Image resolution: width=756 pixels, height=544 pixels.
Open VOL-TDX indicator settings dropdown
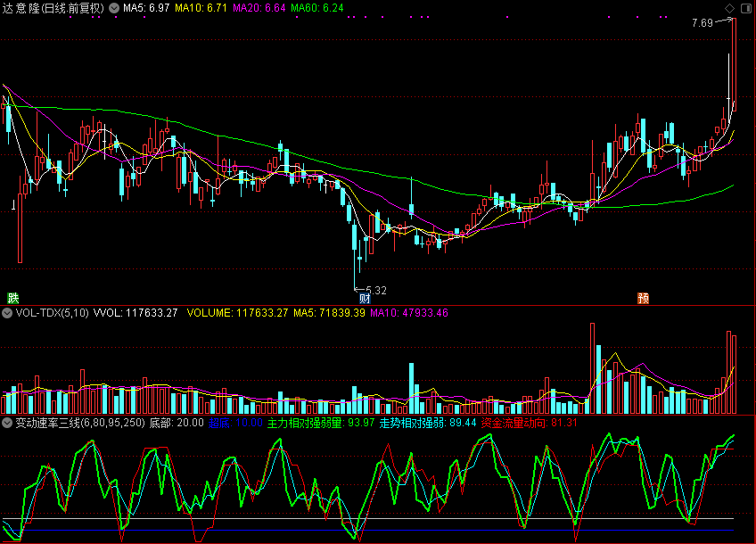tap(7, 313)
